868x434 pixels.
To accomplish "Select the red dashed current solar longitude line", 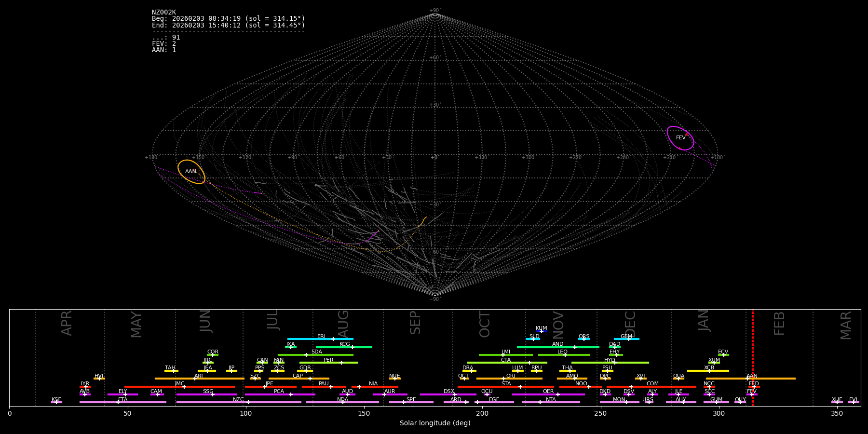I will click(x=753, y=357).
